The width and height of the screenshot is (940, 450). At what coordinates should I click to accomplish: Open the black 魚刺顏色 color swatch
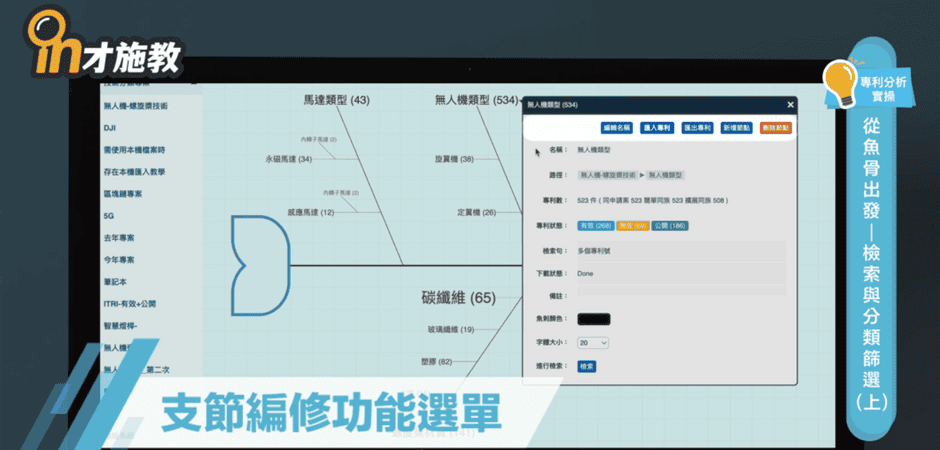tap(594, 319)
